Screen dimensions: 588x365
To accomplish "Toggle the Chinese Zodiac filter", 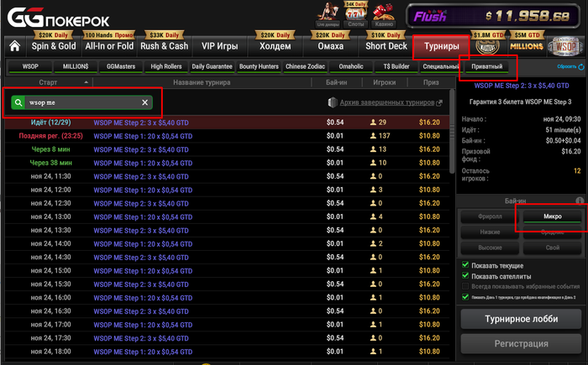I will tap(305, 66).
